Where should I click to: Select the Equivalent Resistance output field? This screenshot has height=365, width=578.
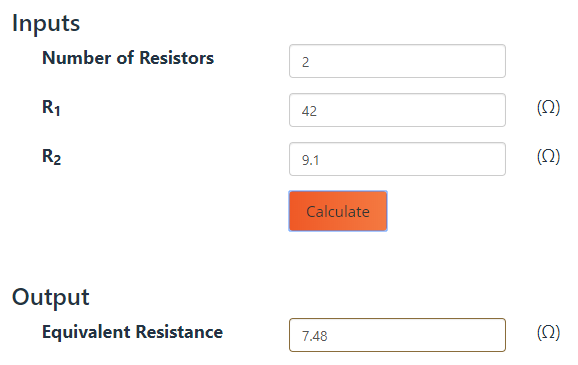point(397,335)
